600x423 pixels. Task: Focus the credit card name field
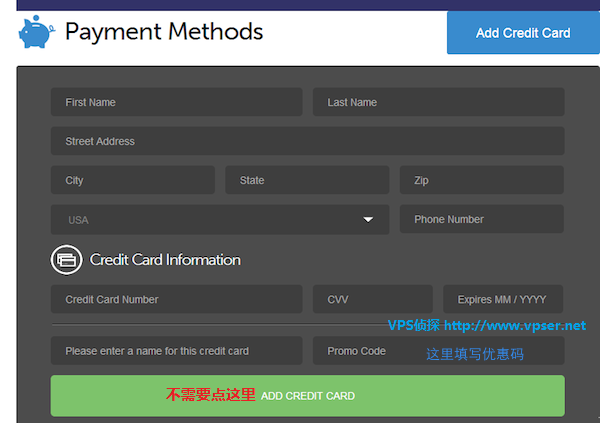pyautogui.click(x=176, y=351)
